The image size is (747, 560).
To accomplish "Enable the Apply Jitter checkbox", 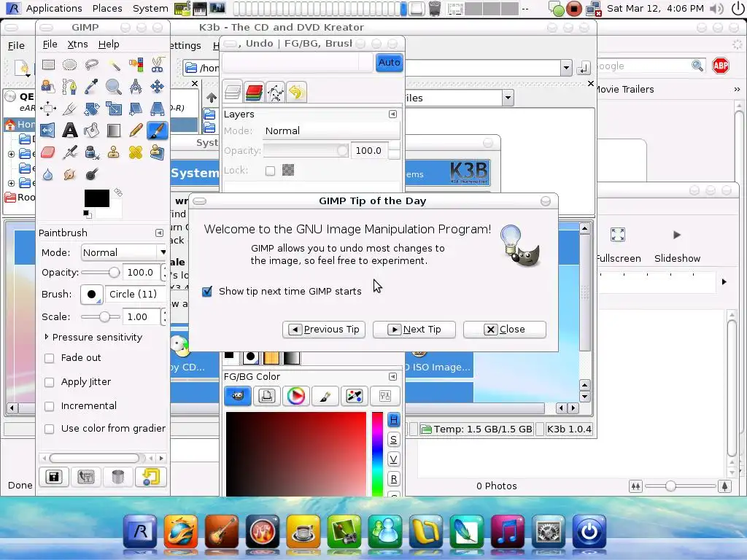I will point(49,382).
